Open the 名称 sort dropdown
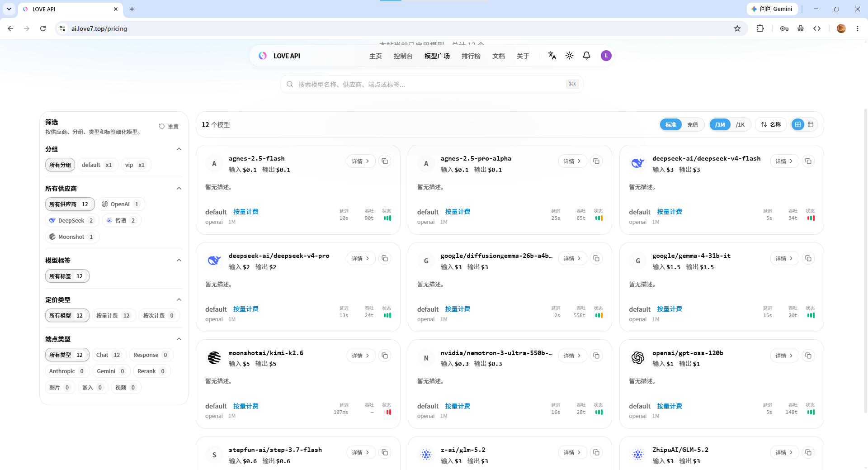Image resolution: width=868 pixels, height=470 pixels. point(771,124)
